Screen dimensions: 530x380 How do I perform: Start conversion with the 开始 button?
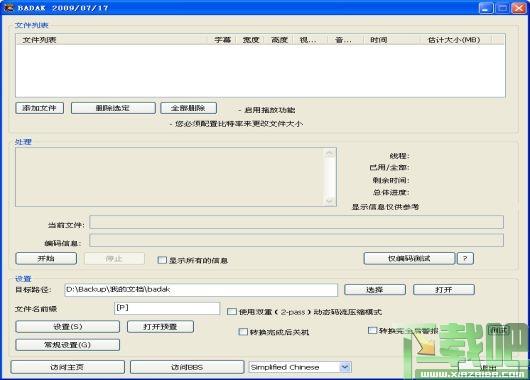(x=46, y=259)
